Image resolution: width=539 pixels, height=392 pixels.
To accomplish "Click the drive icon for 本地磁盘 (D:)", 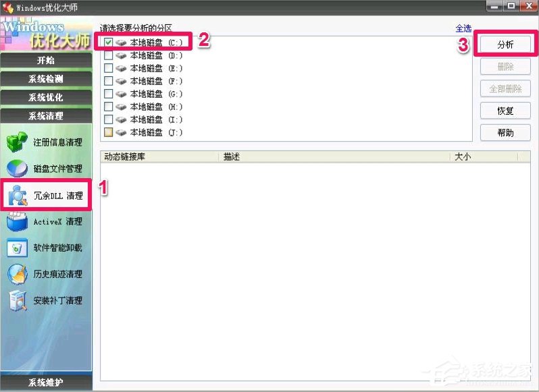I will [121, 55].
